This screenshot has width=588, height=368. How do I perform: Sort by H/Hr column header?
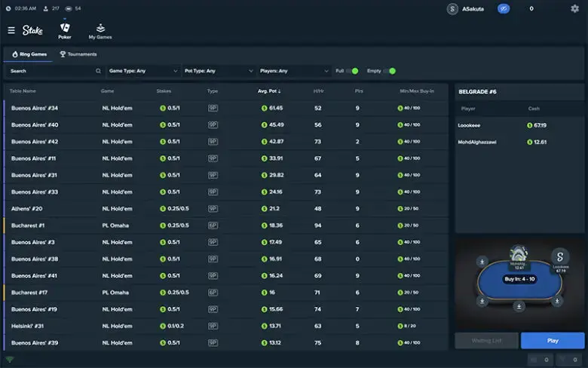point(318,91)
